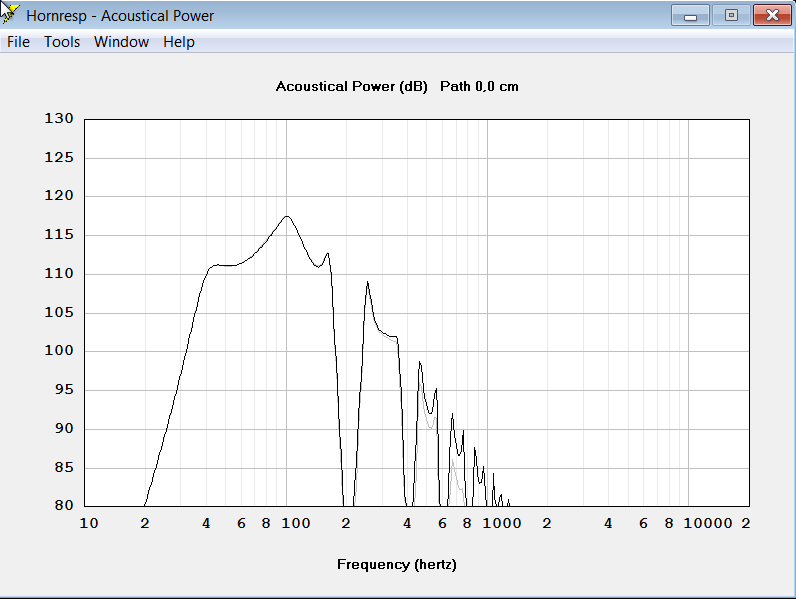
Task: Click the 100 label on frequency axis
Action: (x=296, y=523)
